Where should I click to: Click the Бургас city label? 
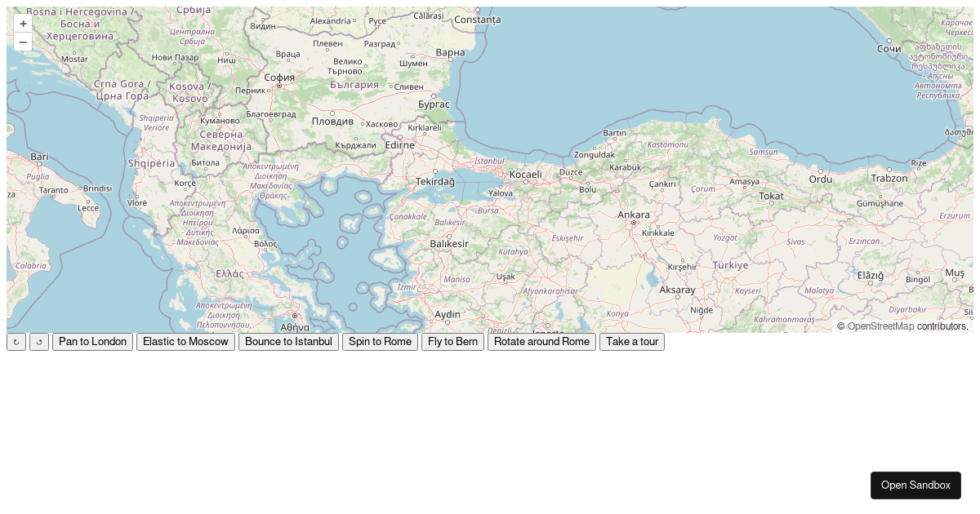[x=434, y=104]
